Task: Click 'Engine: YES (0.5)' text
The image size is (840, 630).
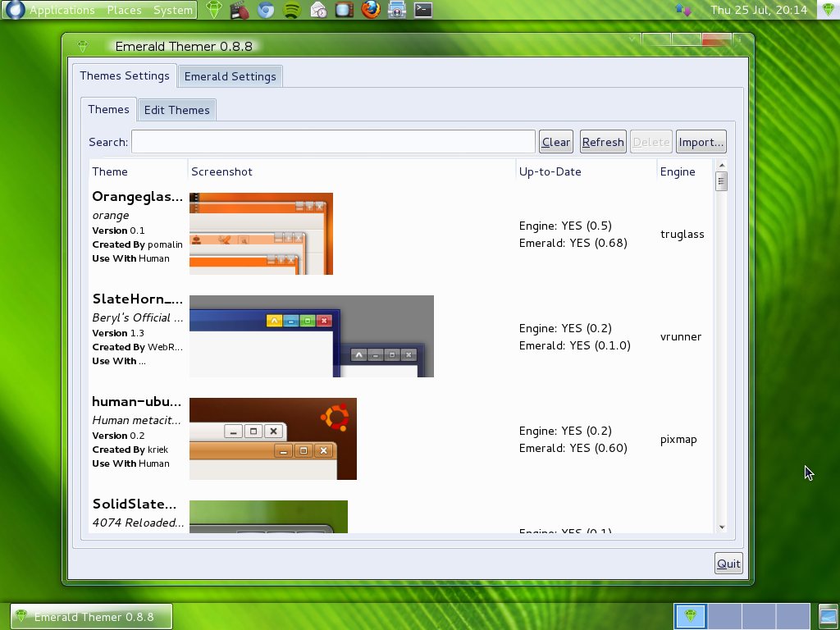Action: click(x=565, y=226)
